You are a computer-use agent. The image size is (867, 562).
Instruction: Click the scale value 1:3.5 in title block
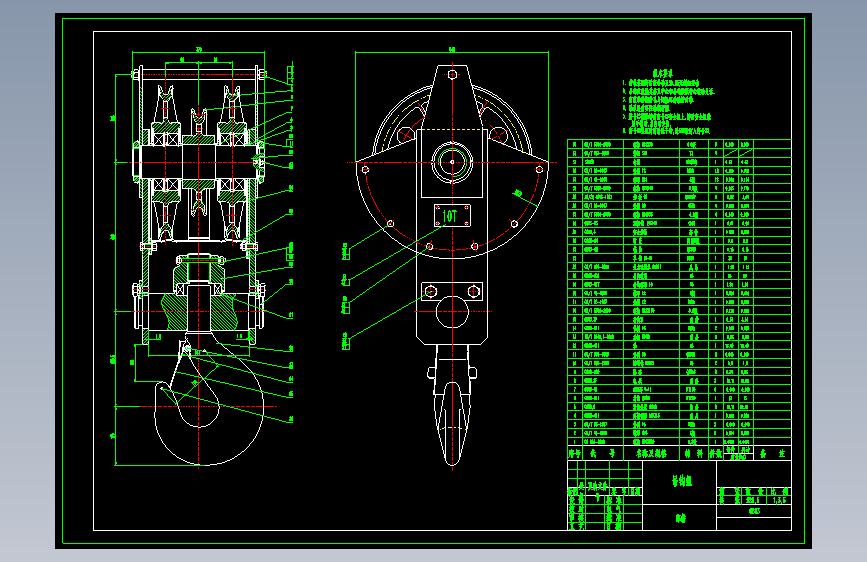tap(780, 500)
